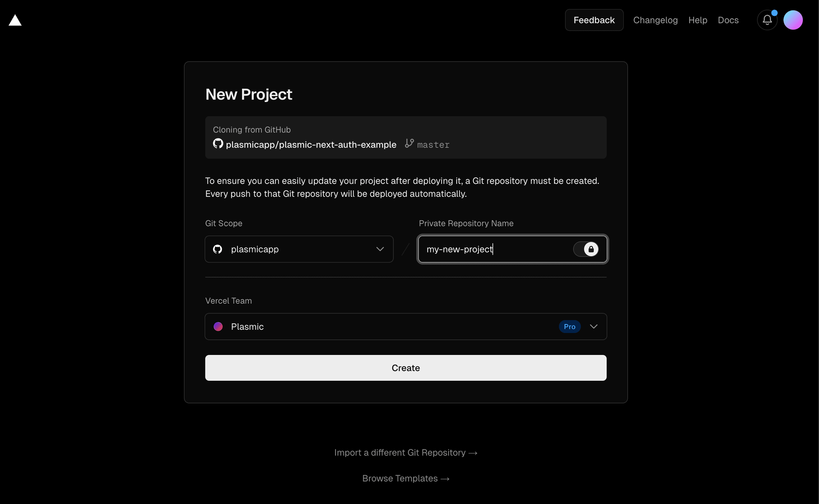Disable the private repository toggle

586,249
